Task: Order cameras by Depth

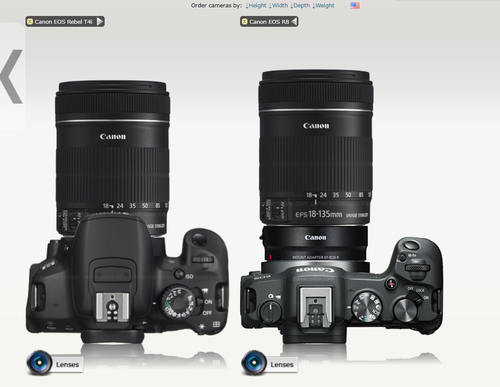Action: coord(300,6)
